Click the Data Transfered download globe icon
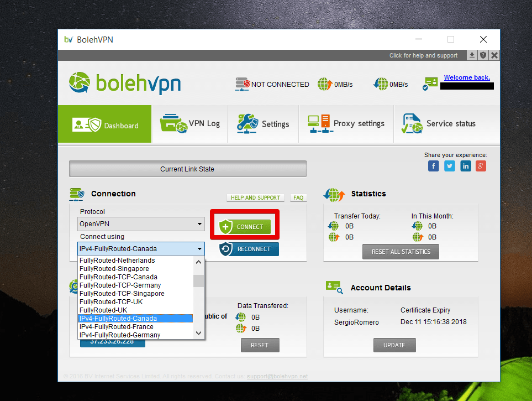 (240, 317)
